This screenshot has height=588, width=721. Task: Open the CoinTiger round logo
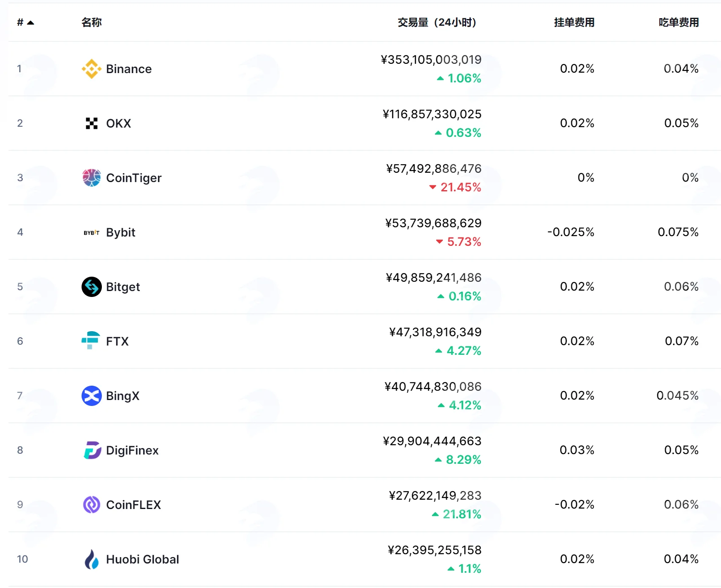pyautogui.click(x=91, y=178)
